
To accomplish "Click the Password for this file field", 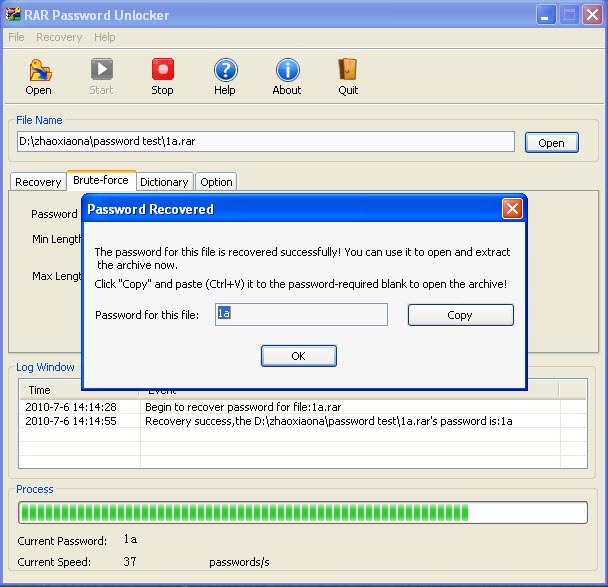I will pos(301,314).
